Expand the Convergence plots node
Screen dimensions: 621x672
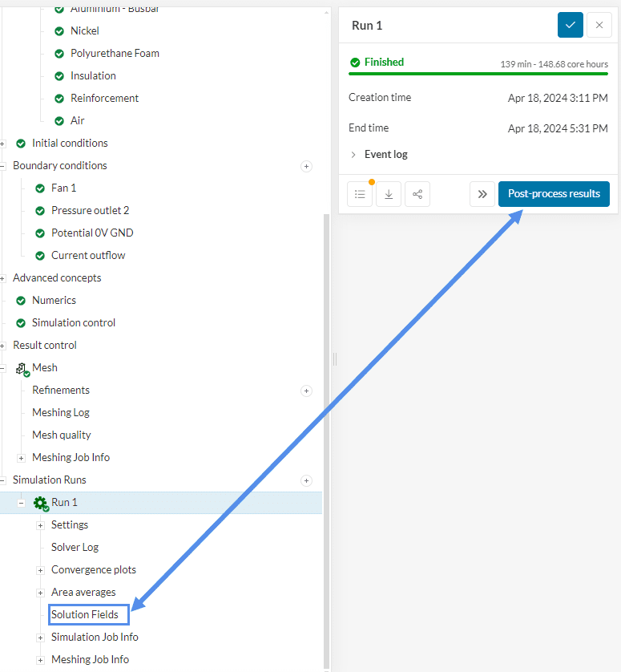tap(40, 570)
